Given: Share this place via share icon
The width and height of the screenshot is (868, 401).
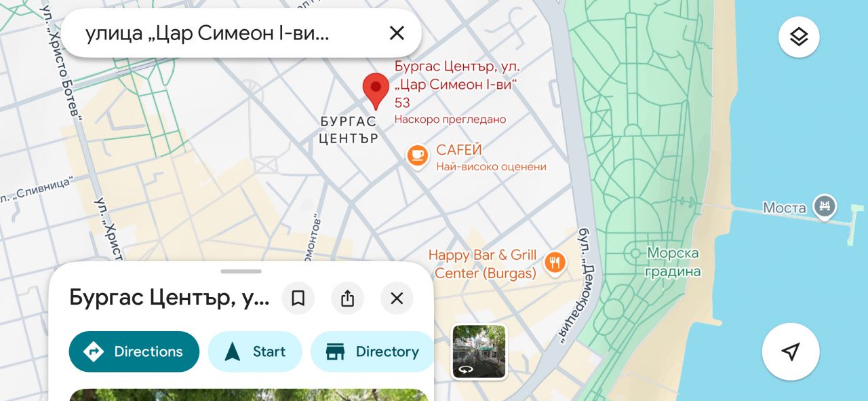Looking at the screenshot, I should [x=348, y=299].
